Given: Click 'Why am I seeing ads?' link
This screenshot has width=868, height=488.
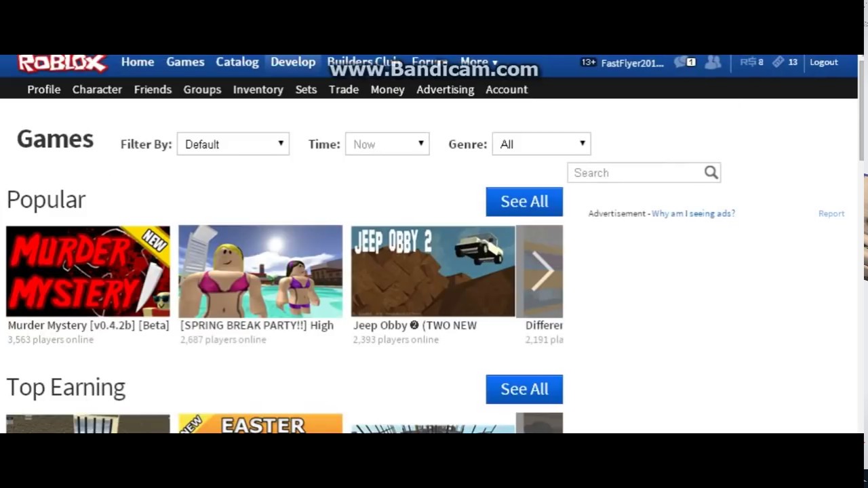Looking at the screenshot, I should tap(693, 213).
